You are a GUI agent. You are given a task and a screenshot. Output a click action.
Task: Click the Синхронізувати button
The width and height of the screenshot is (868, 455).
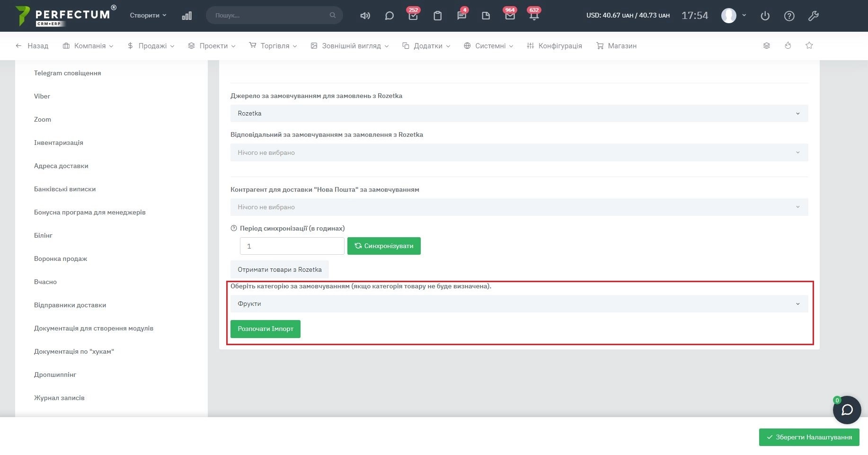click(384, 246)
